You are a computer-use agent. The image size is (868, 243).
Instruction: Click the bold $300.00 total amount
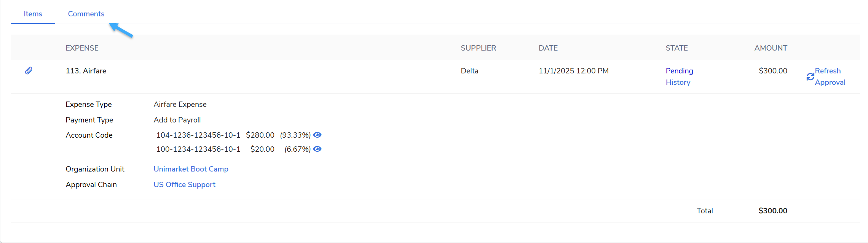772,211
